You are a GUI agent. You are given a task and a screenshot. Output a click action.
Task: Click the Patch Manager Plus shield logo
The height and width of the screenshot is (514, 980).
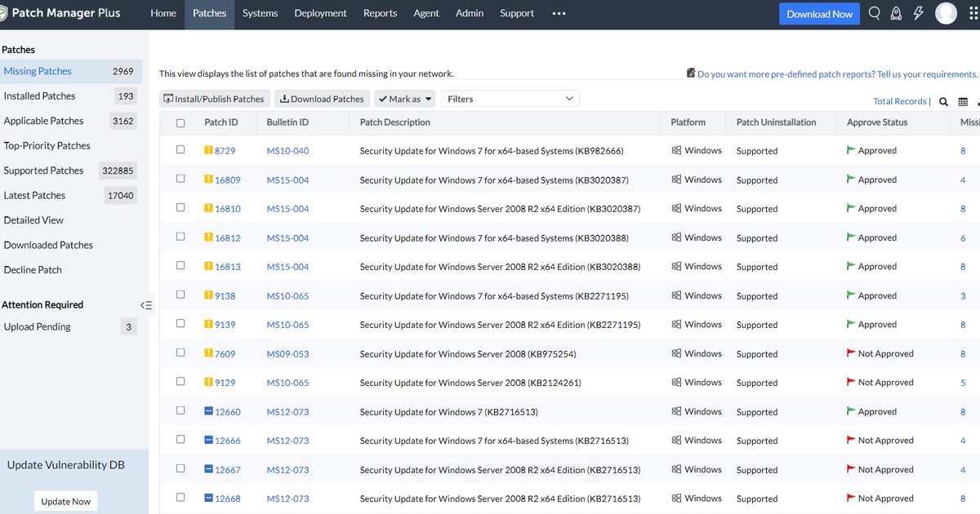[x=5, y=14]
